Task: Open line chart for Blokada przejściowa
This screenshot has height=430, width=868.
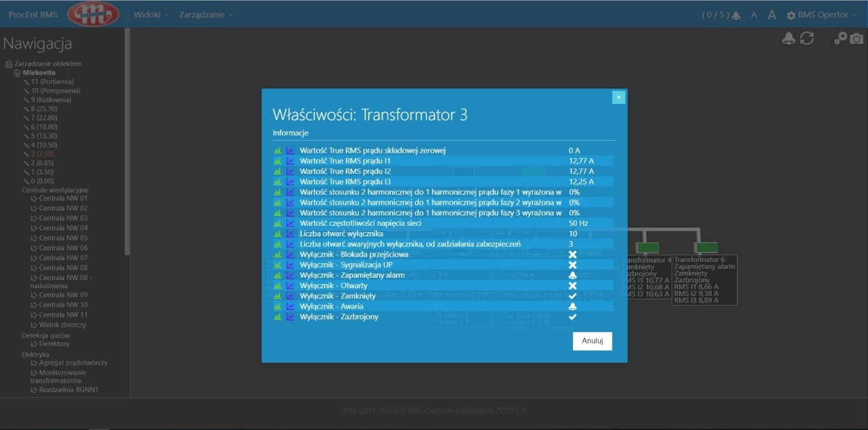Action: (290, 254)
